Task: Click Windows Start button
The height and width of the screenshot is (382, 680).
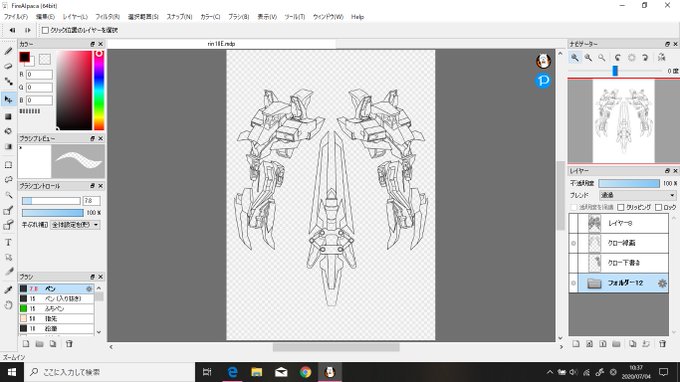Action: [x=12, y=372]
